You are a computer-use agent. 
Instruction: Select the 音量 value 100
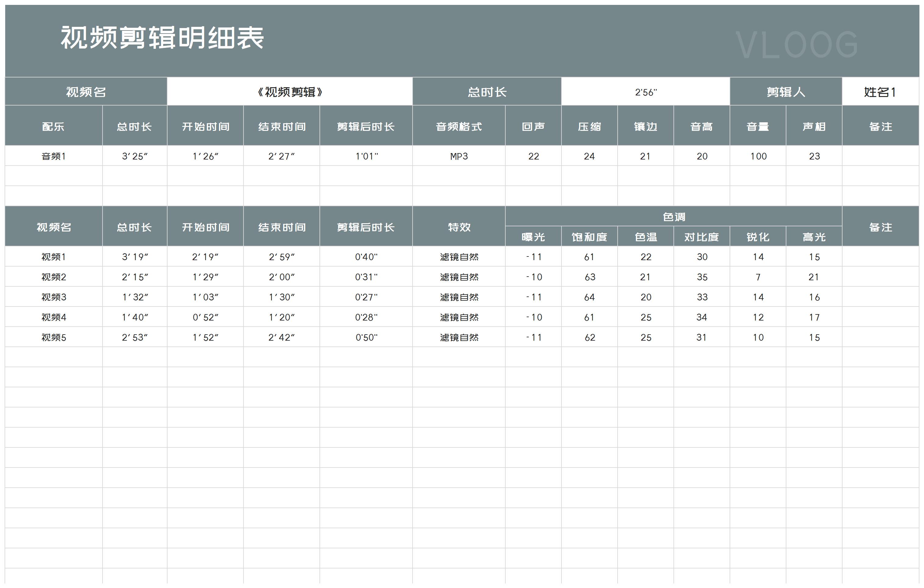tap(758, 156)
